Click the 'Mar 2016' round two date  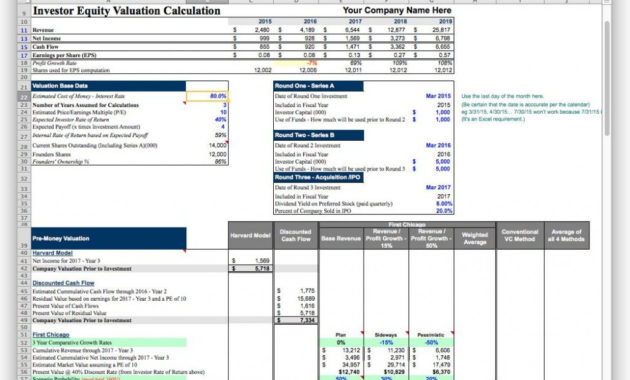point(438,145)
